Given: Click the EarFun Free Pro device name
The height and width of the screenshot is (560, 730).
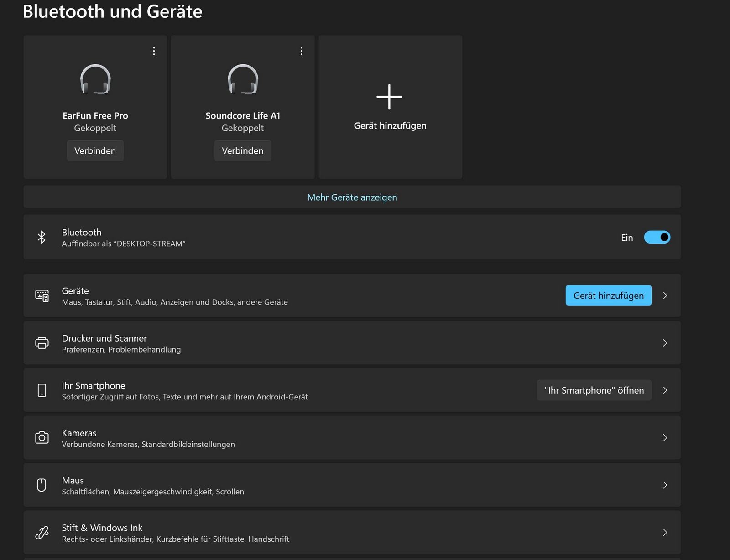Looking at the screenshot, I should point(95,116).
